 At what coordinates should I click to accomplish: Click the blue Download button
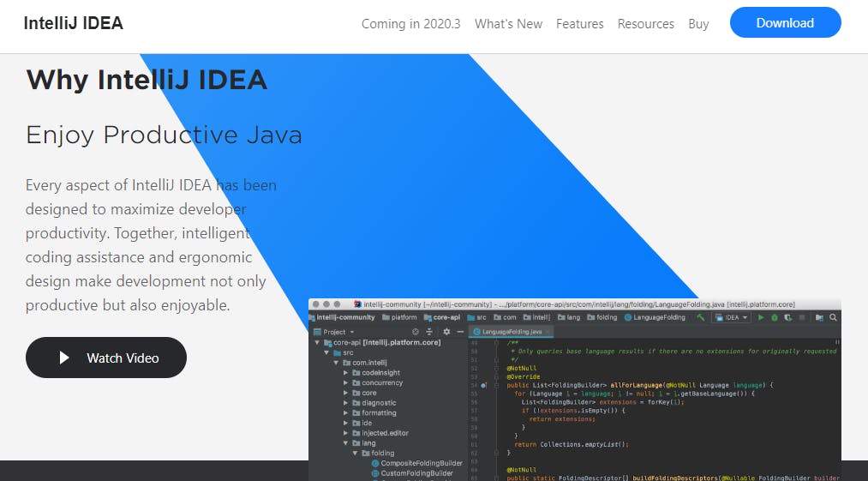click(x=785, y=22)
